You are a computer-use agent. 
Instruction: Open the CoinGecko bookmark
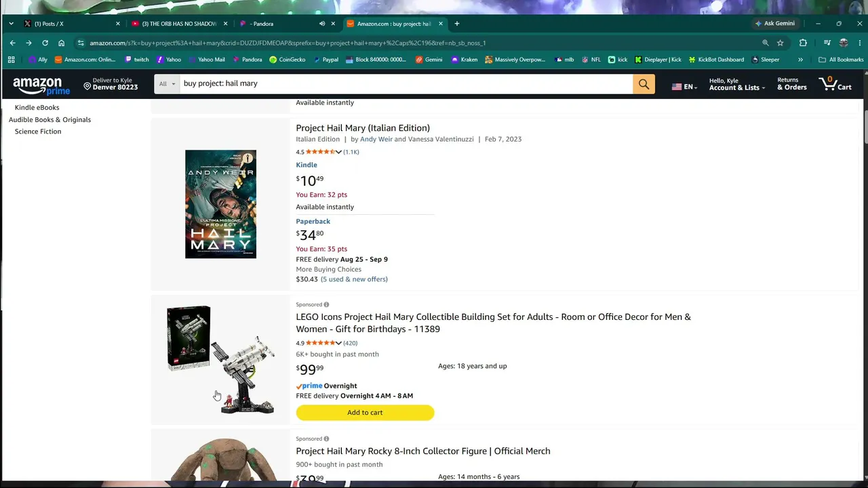pyautogui.click(x=288, y=60)
